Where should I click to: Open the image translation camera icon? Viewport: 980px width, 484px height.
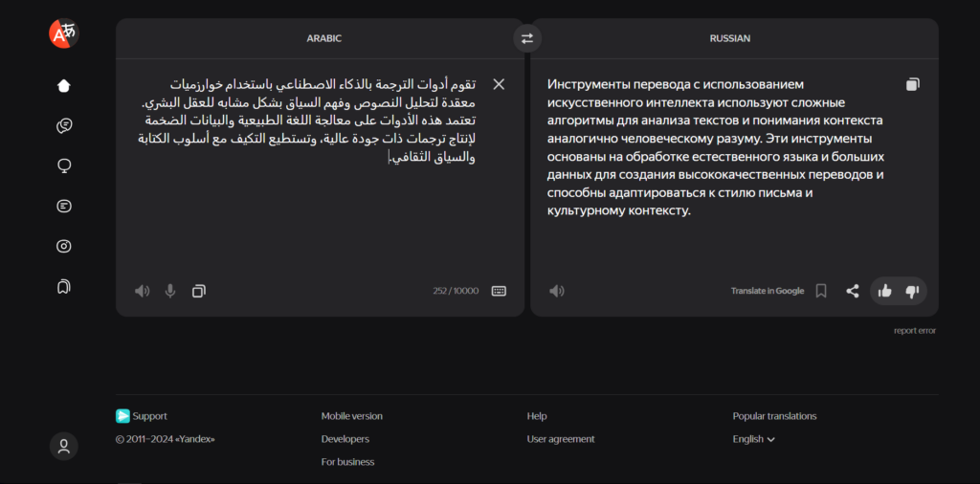tap(64, 246)
